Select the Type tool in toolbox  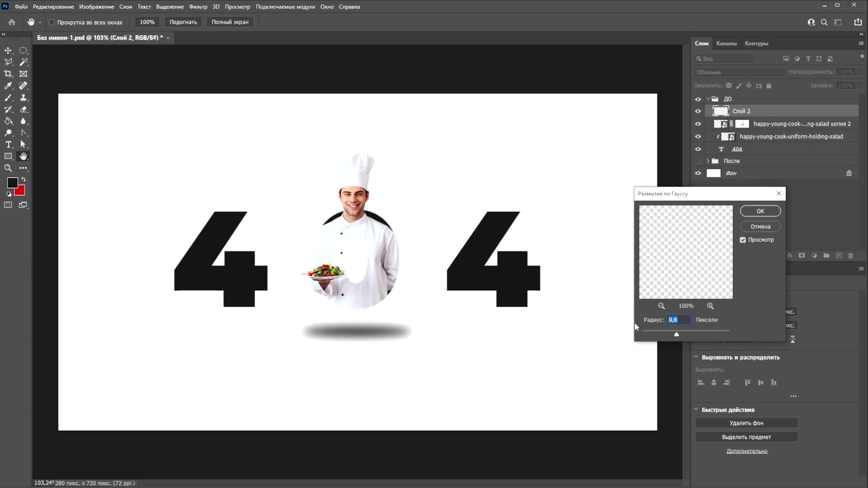[8, 145]
